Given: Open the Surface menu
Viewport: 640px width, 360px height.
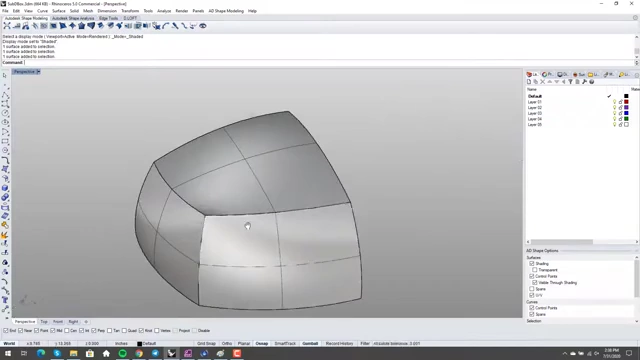Looking at the screenshot, I should pos(59,11).
